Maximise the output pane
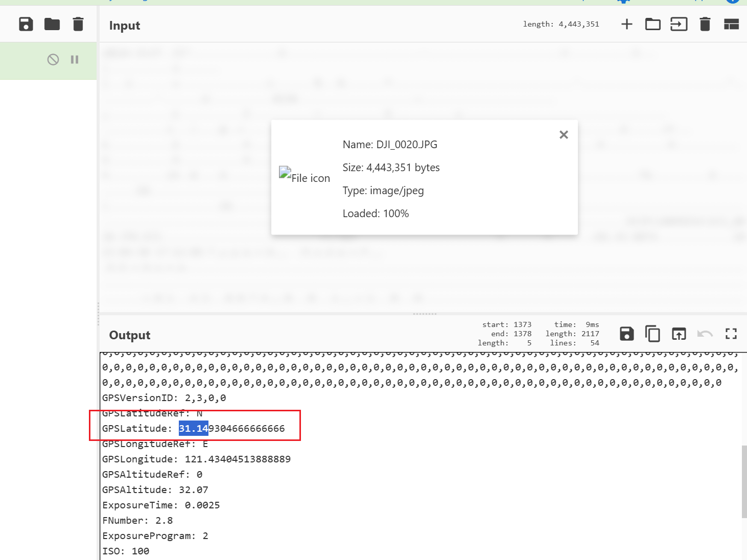Screen dimensions: 747x560 coord(731,334)
